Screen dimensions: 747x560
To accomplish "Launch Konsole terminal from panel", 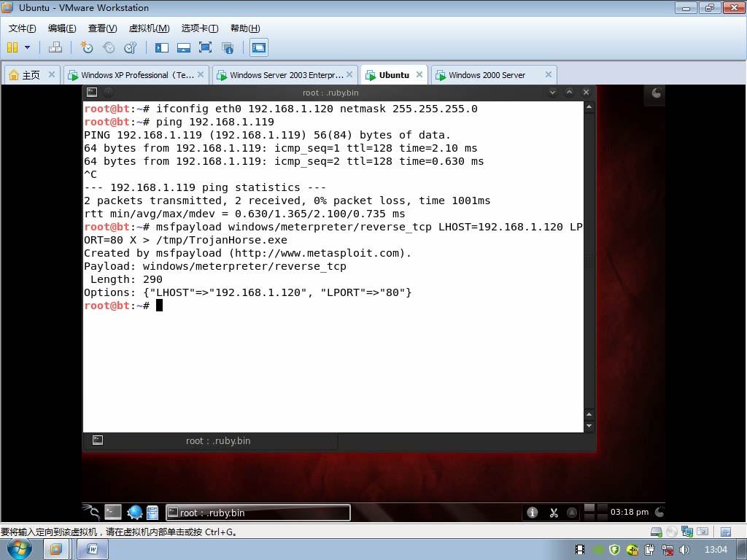I will (113, 513).
